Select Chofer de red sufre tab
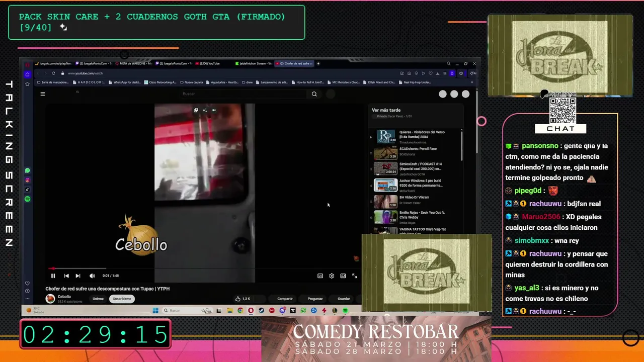644x362 pixels. tap(294, 64)
